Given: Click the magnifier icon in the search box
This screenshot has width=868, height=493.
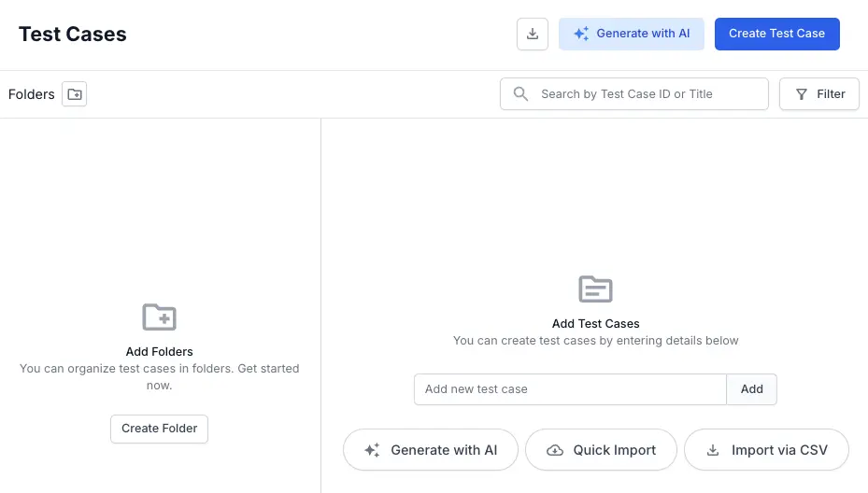Looking at the screenshot, I should (x=520, y=94).
